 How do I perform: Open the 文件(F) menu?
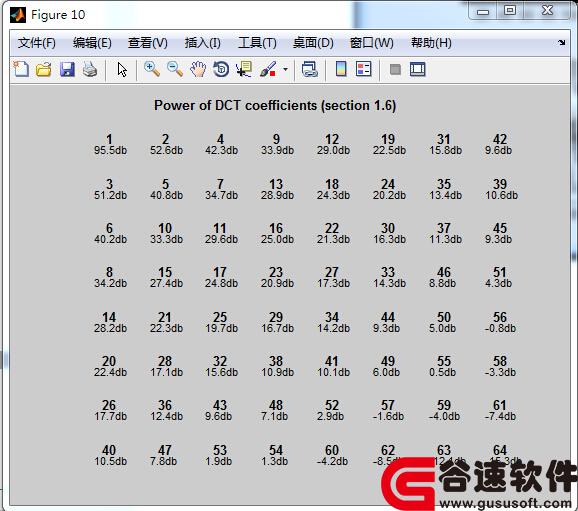pyautogui.click(x=36, y=43)
